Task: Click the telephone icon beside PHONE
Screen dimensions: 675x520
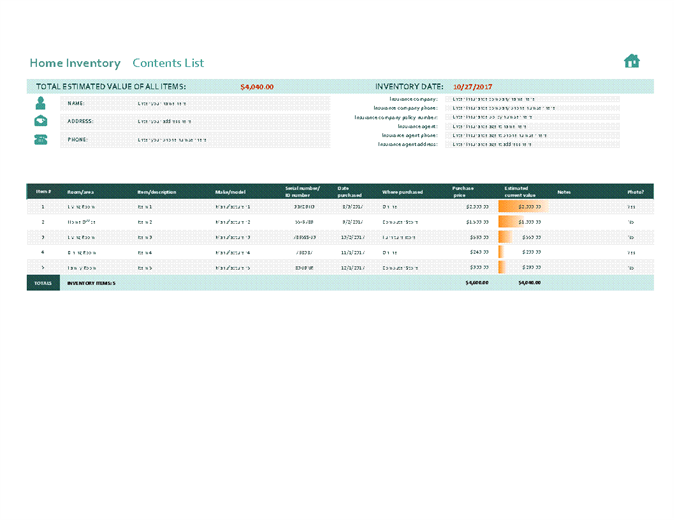Action: tap(40, 139)
